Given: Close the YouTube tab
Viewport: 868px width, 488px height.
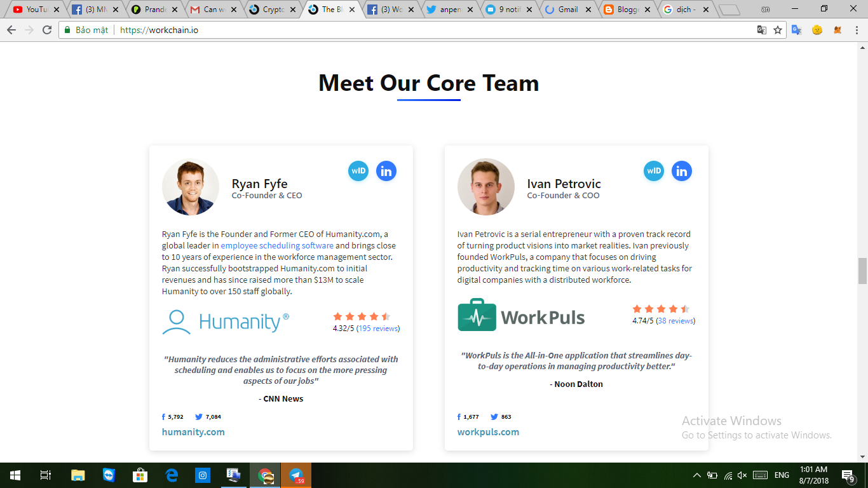Looking at the screenshot, I should pyautogui.click(x=56, y=10).
